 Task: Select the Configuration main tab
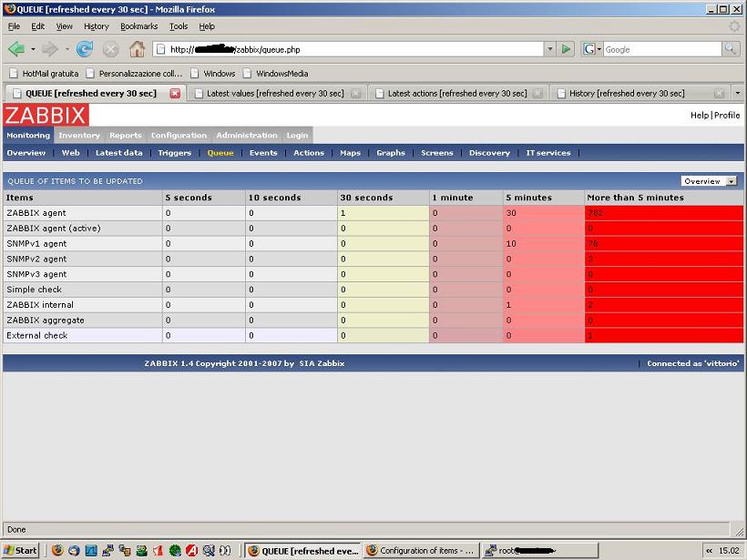pos(179,136)
